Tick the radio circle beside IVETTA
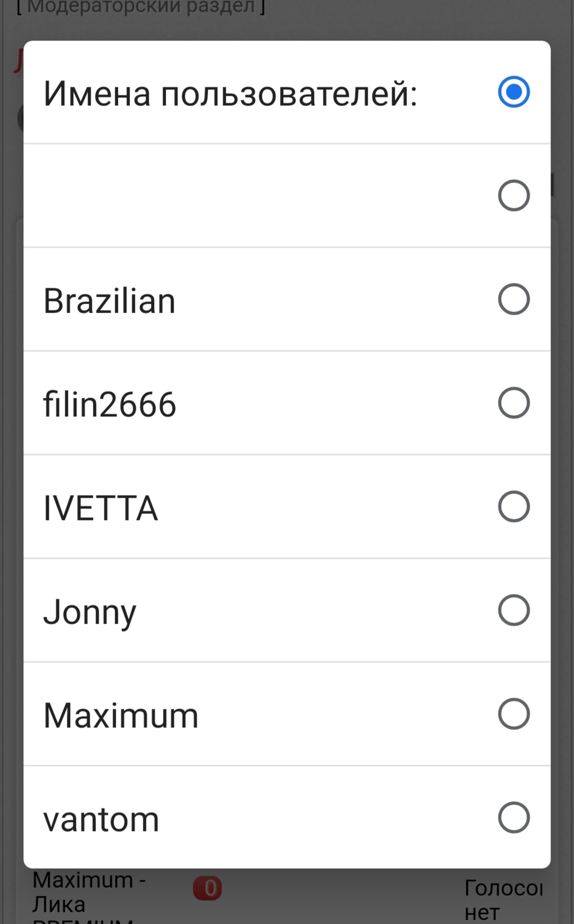Image resolution: width=574 pixels, height=924 pixels. coord(513,507)
